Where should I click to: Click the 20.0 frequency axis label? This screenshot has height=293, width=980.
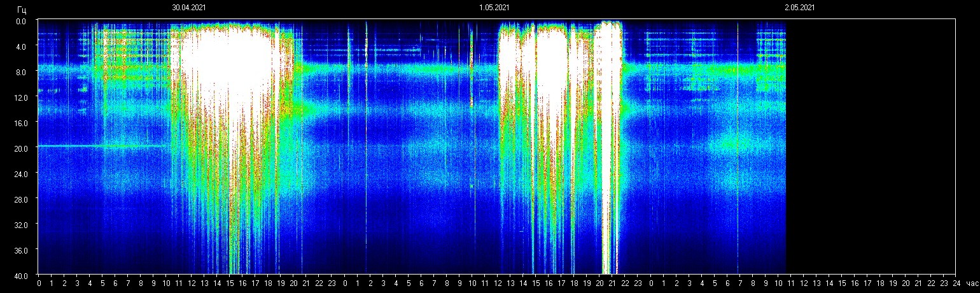[20, 148]
